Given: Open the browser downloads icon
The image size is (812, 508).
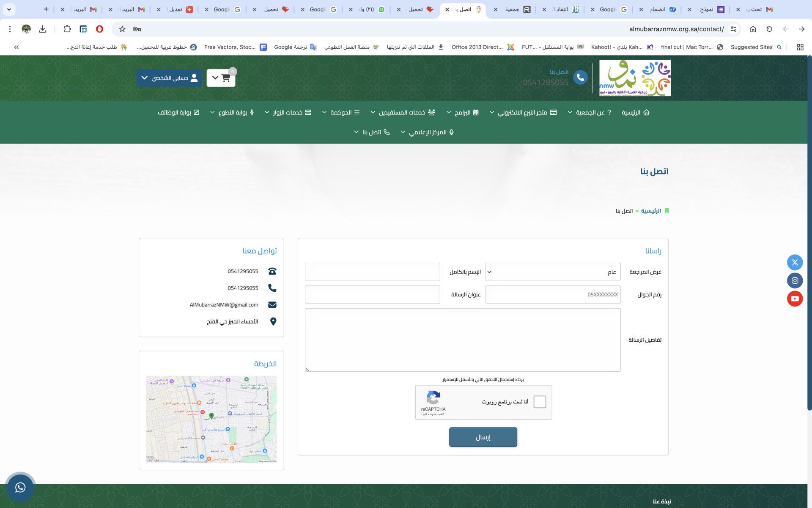Looking at the screenshot, I should click(x=43, y=29).
